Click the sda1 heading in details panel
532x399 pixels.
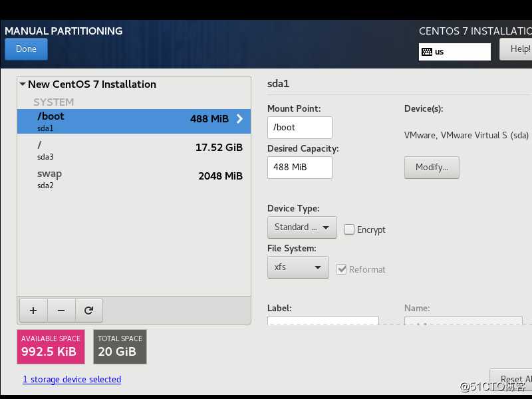[x=278, y=84]
